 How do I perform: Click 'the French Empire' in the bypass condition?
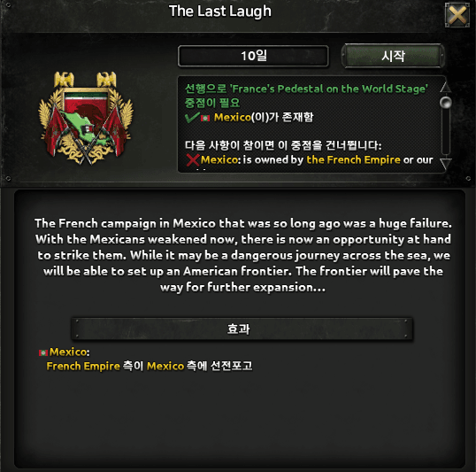point(353,160)
